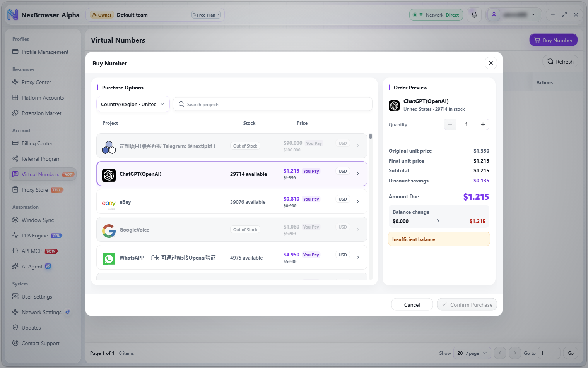Screen dimensions: 588x368
Task: Open the 20 per page dropdown
Action: tap(472, 353)
